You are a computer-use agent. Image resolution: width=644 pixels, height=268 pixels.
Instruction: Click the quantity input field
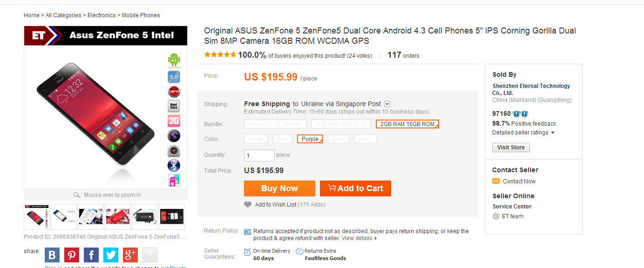point(259,155)
